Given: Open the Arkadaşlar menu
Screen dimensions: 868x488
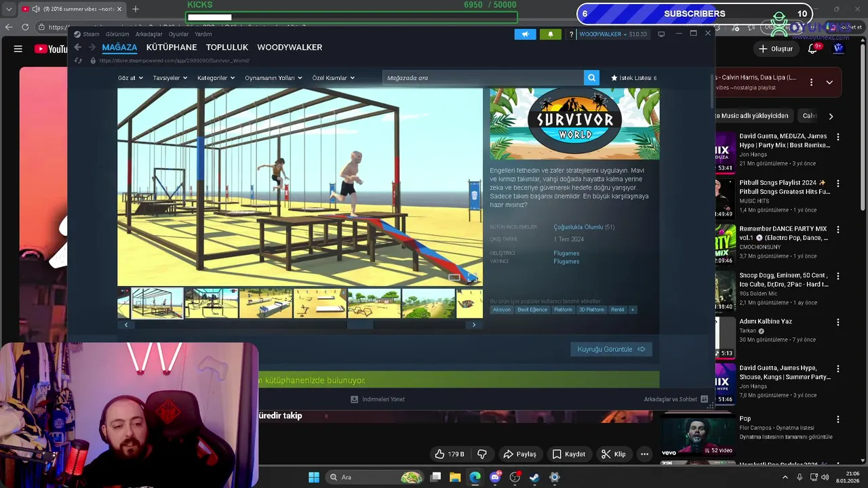Looking at the screenshot, I should point(149,34).
